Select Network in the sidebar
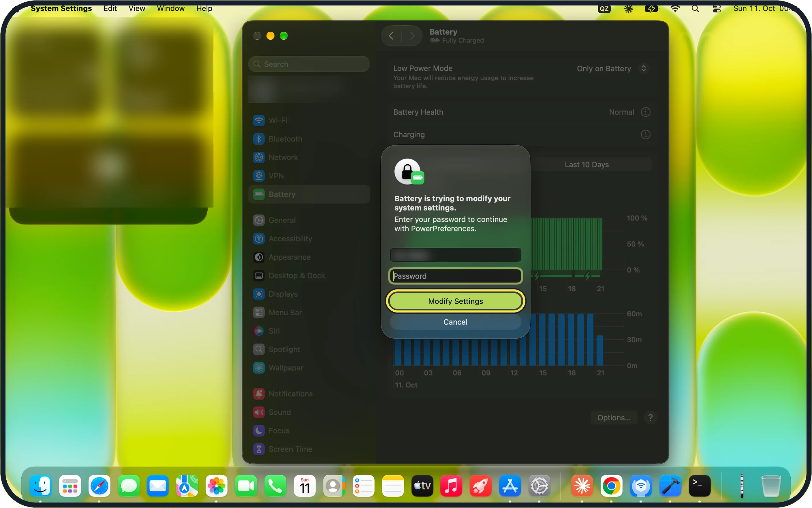 (x=309, y=157)
